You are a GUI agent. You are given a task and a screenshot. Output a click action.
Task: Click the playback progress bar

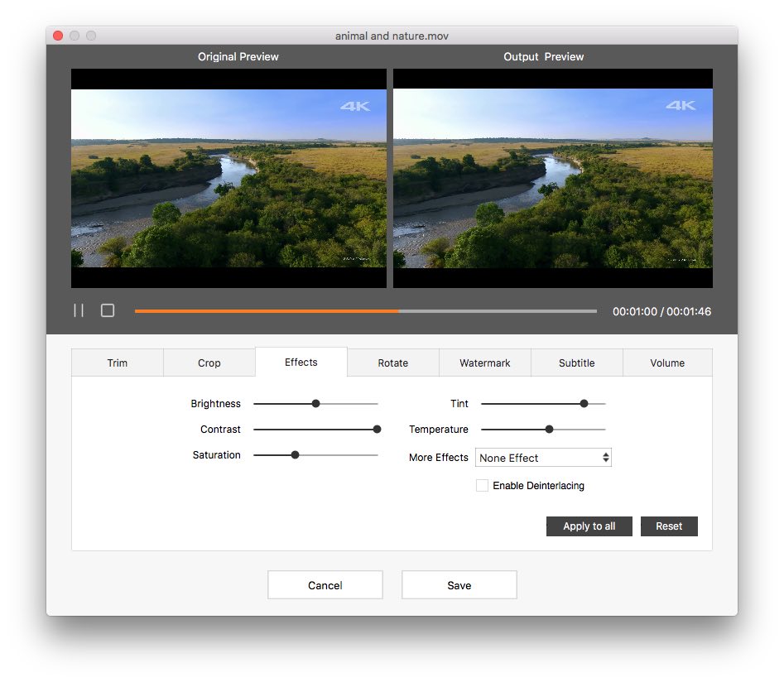(x=365, y=311)
